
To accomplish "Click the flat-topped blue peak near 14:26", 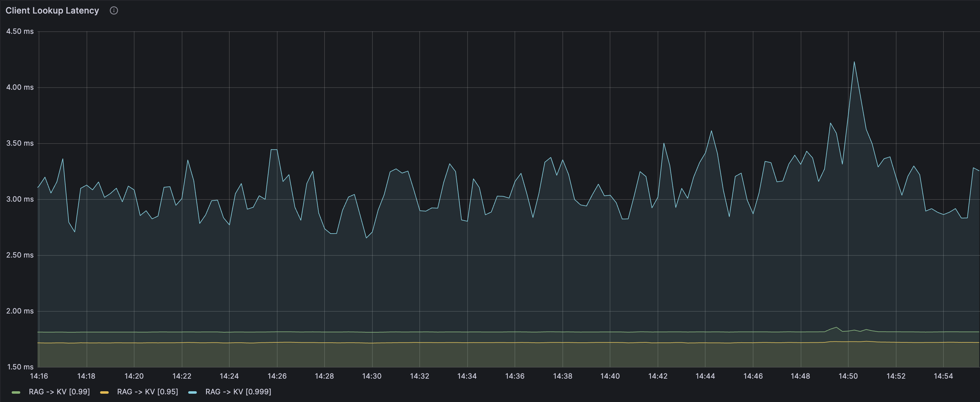I will (x=274, y=150).
